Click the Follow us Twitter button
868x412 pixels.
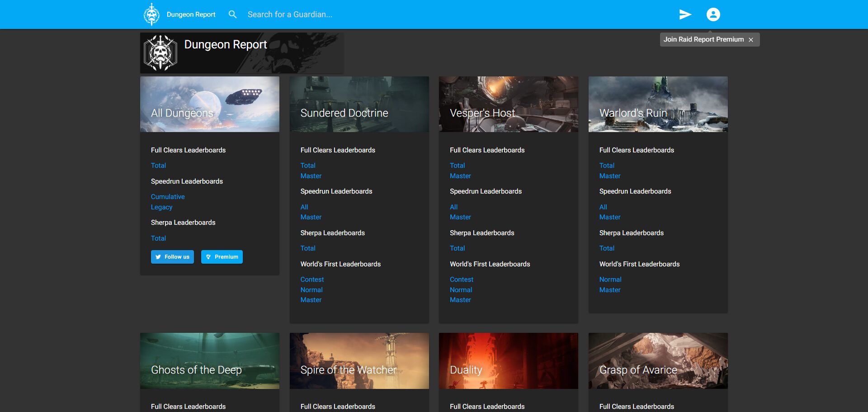tap(172, 257)
